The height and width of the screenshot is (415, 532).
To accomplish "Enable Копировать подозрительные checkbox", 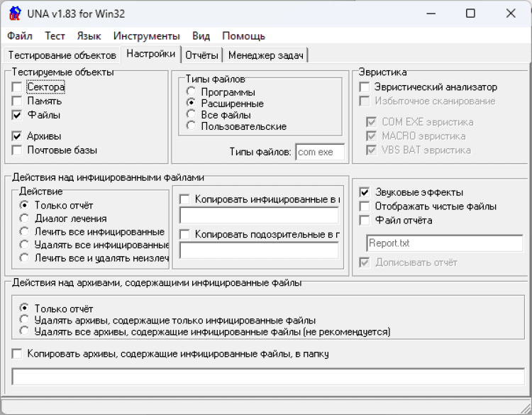I will point(184,235).
